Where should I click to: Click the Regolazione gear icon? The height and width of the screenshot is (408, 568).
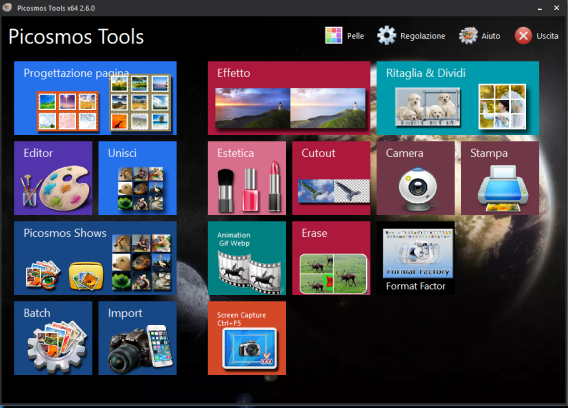coord(387,36)
